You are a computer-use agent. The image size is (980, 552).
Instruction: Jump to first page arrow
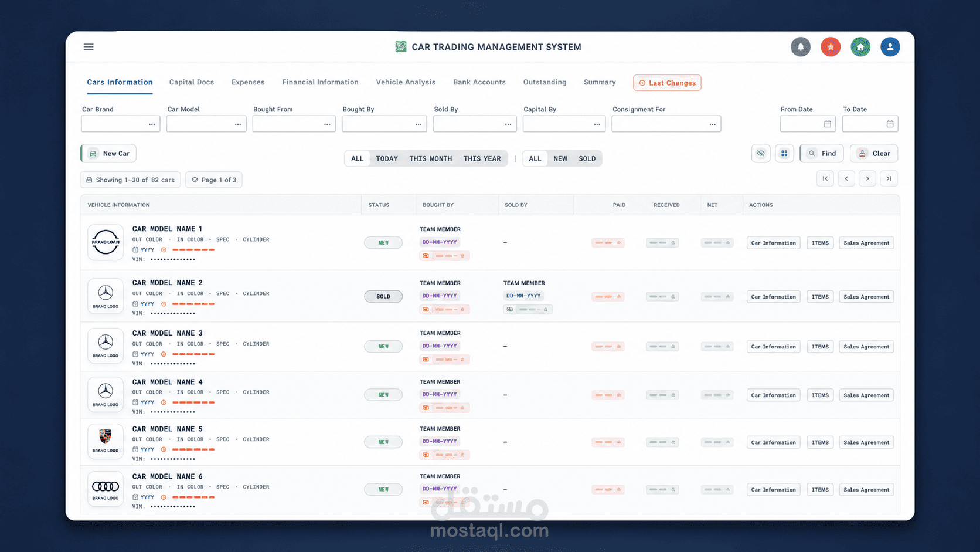[x=825, y=179]
